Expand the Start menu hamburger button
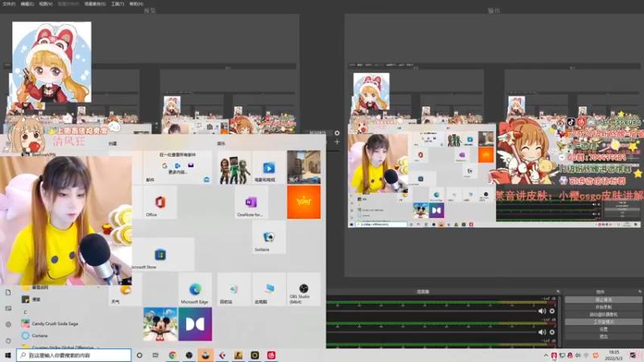The image size is (644, 362). coord(8,144)
